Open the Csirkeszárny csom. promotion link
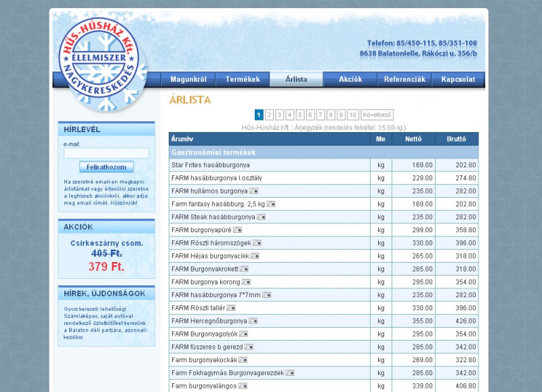 (106, 243)
